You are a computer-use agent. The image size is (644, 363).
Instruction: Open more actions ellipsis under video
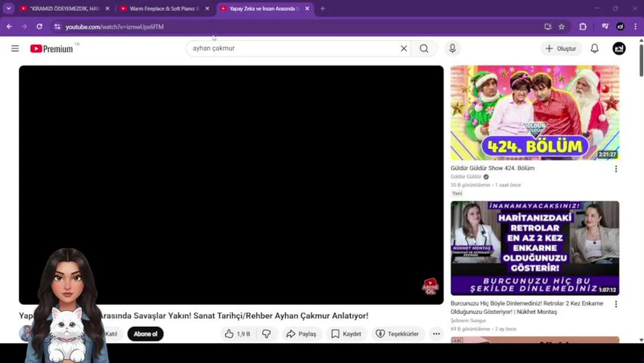(436, 334)
